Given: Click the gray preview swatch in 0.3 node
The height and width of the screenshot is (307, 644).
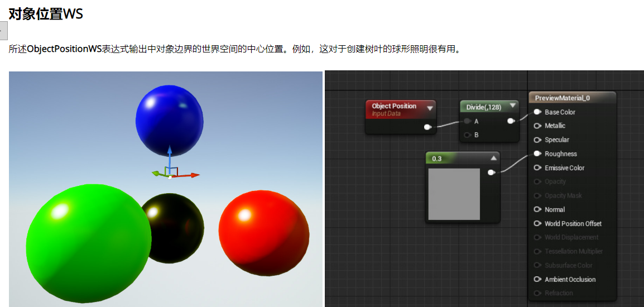Looking at the screenshot, I should [x=454, y=194].
